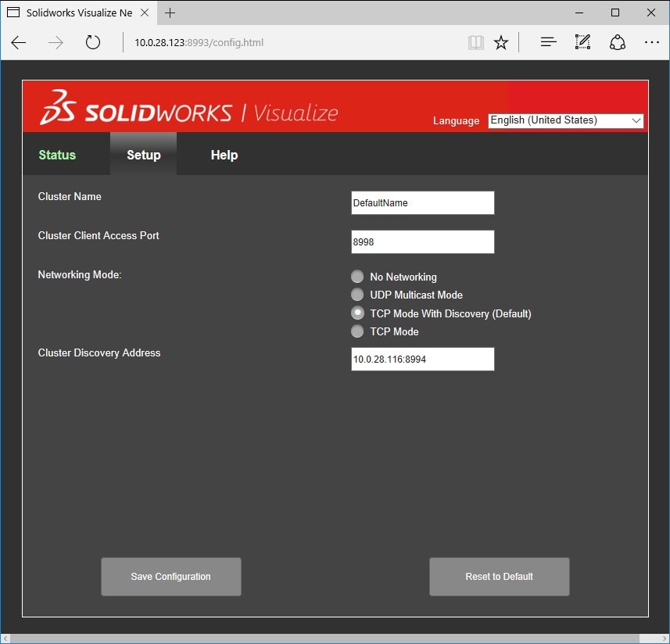Close the Solidworks Visualize tab
Viewport: 670px width, 644px height.
[145, 13]
